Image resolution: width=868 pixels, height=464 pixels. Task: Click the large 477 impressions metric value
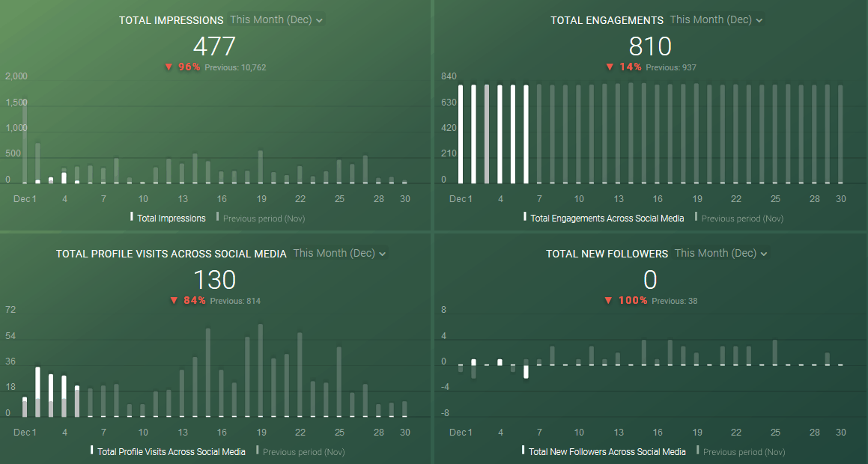215,46
